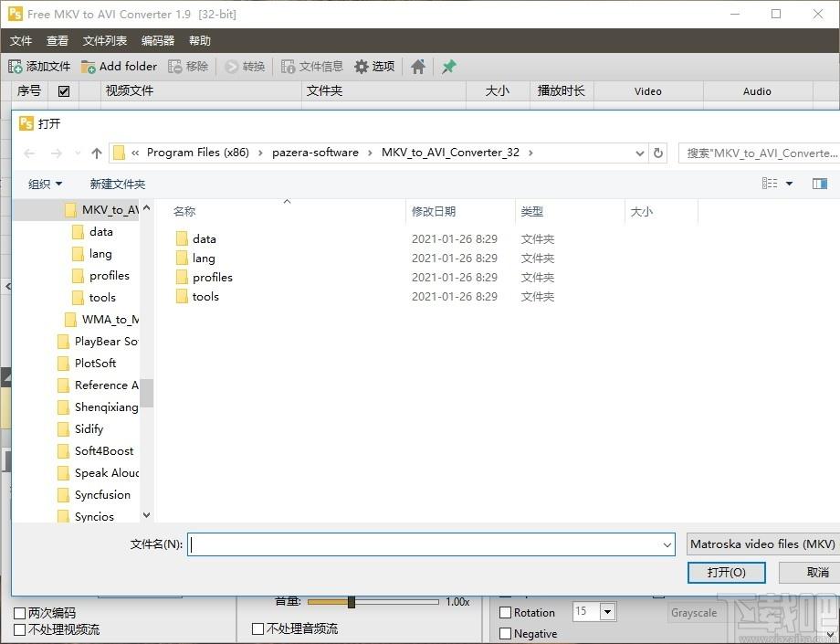
Task: Click the Convert (转换) toolbar button
Action: pos(246,67)
